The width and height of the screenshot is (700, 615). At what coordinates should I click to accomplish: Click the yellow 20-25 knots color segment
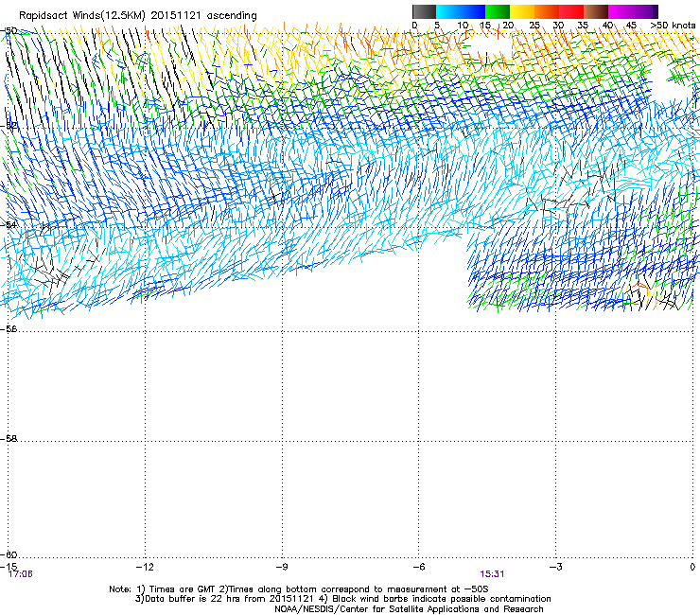click(x=522, y=11)
